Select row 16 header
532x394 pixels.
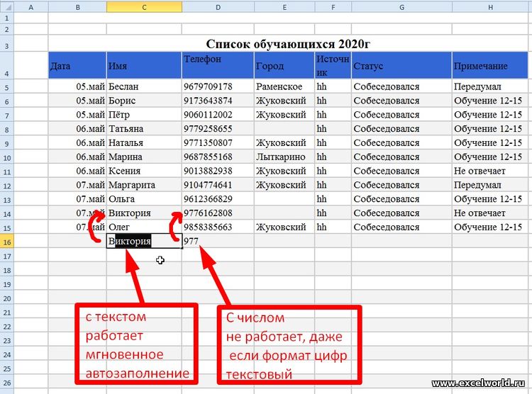point(7,242)
